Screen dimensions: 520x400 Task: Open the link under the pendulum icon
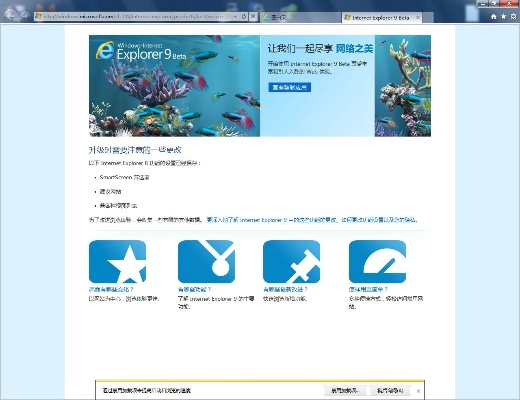click(195, 289)
